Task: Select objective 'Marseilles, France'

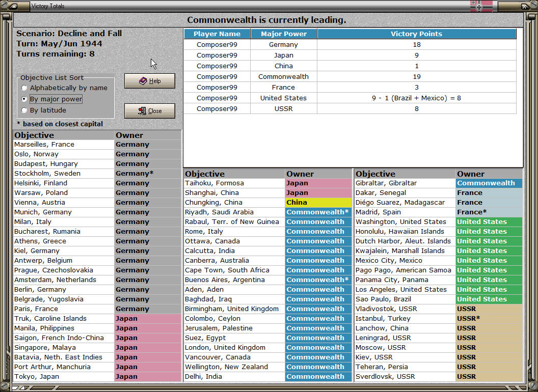Action: coord(64,145)
